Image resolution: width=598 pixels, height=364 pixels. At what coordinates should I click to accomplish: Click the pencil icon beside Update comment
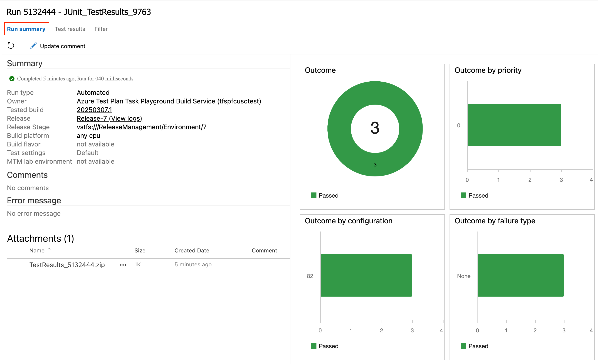[x=34, y=46]
